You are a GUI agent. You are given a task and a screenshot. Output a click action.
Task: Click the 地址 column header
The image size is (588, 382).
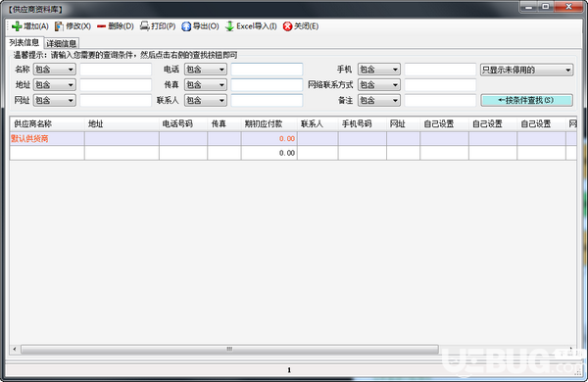pyautogui.click(x=122, y=124)
